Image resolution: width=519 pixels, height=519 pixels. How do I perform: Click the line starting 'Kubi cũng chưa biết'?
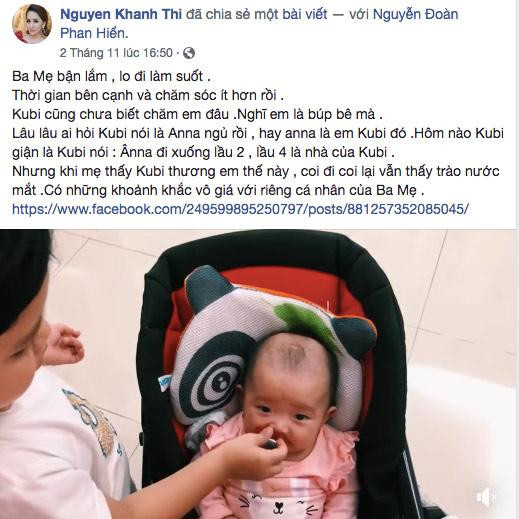point(197,114)
